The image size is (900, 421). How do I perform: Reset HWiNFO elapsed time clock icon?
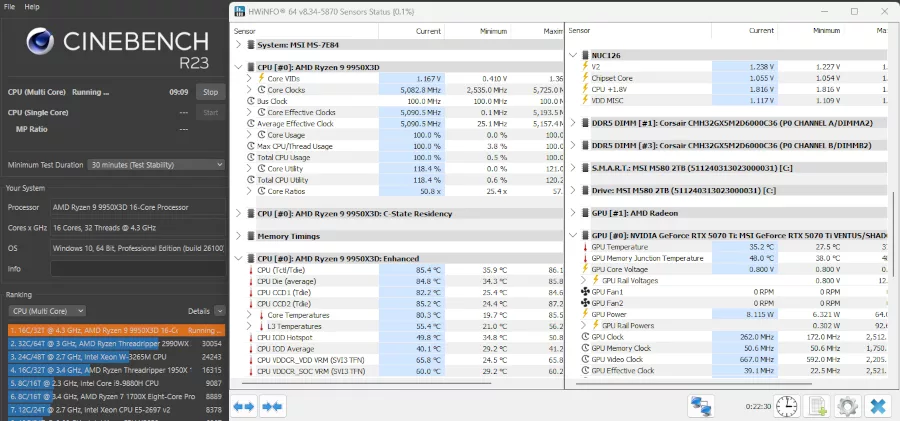click(x=787, y=406)
